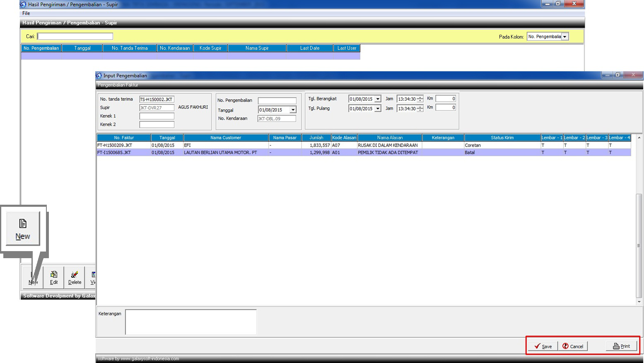Click the Print button with printer icon
644x363 pixels.
tap(621, 346)
